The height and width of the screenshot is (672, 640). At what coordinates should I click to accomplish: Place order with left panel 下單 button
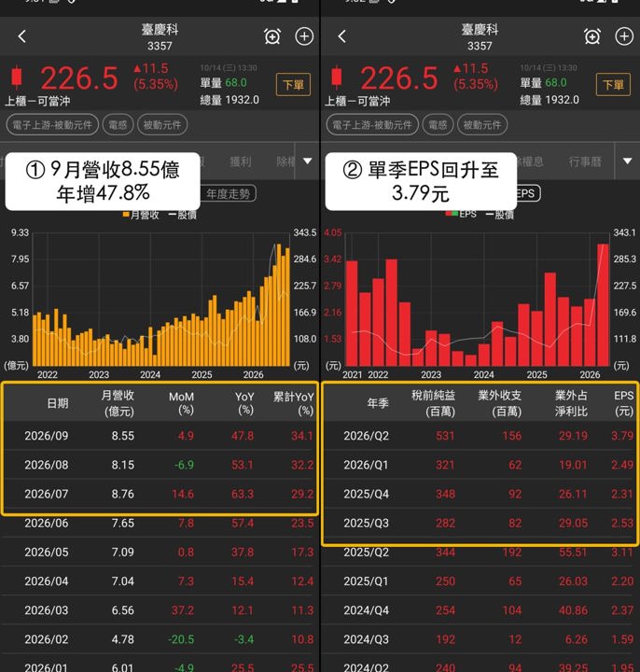[x=294, y=84]
